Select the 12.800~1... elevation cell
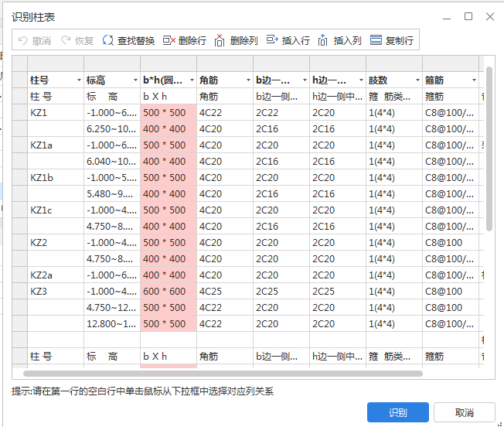The height and width of the screenshot is (427, 504). click(x=112, y=324)
